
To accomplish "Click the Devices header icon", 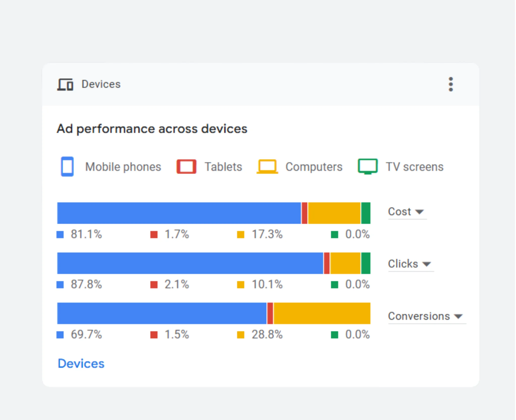I will pyautogui.click(x=65, y=84).
